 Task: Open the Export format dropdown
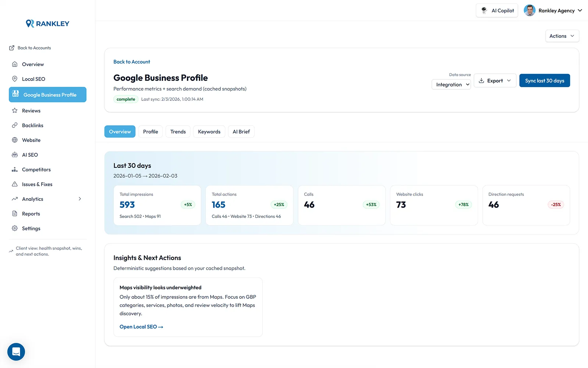[x=495, y=80]
